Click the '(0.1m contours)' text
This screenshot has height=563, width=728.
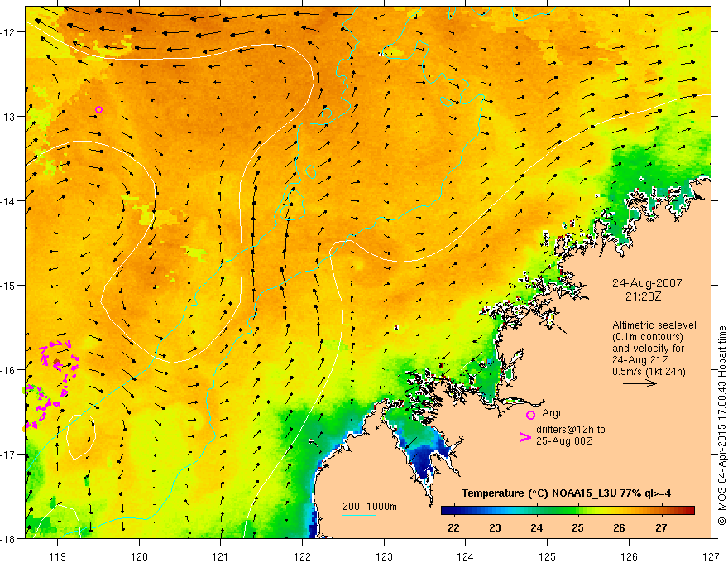tap(648, 337)
